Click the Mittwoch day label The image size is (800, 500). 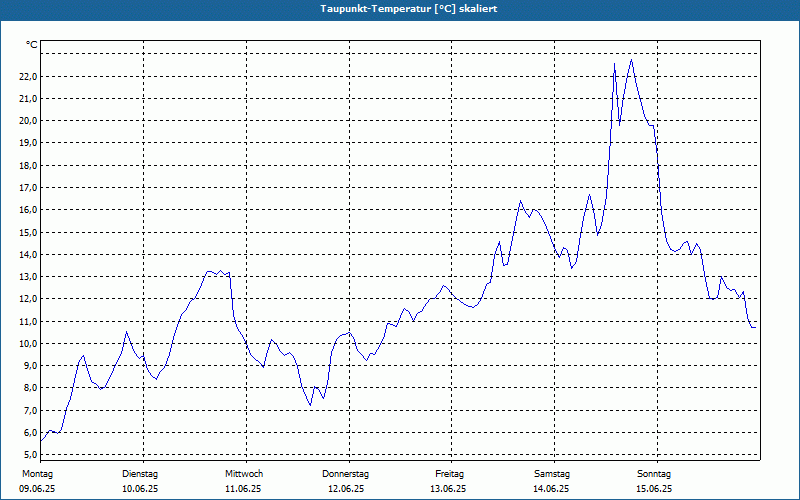point(244,474)
